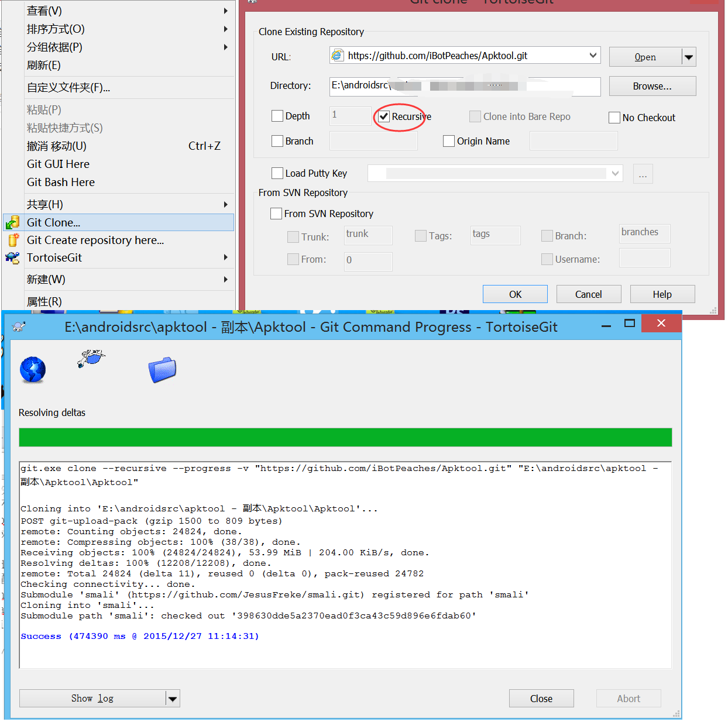The height and width of the screenshot is (722, 728).
Task: Choose Git GUI Here
Action: (x=119, y=164)
